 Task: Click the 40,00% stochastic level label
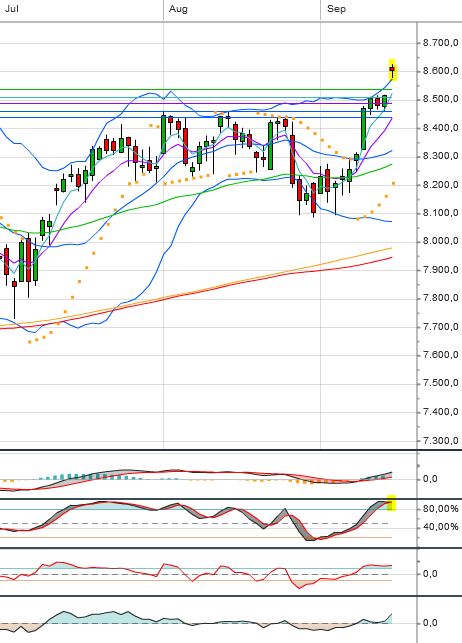(x=440, y=527)
